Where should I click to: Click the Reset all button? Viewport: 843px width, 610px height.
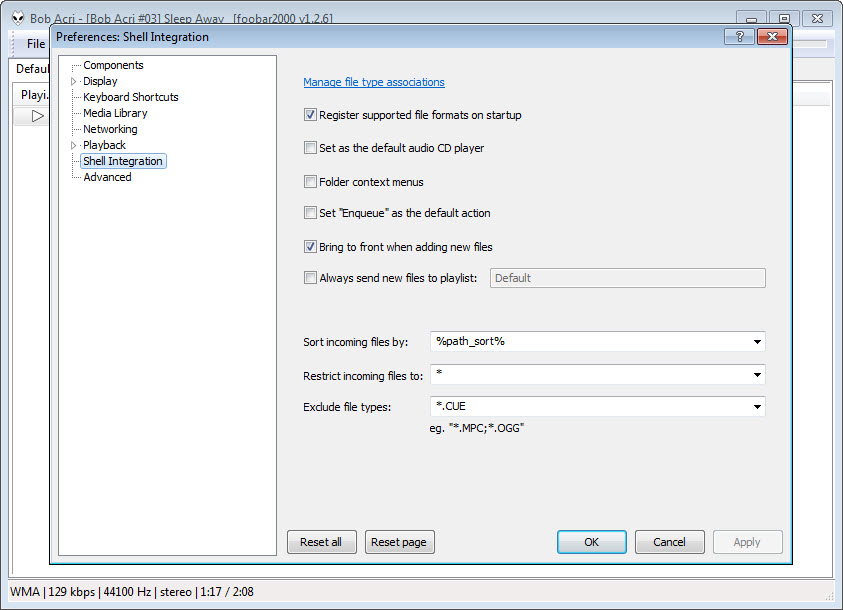pyautogui.click(x=321, y=542)
